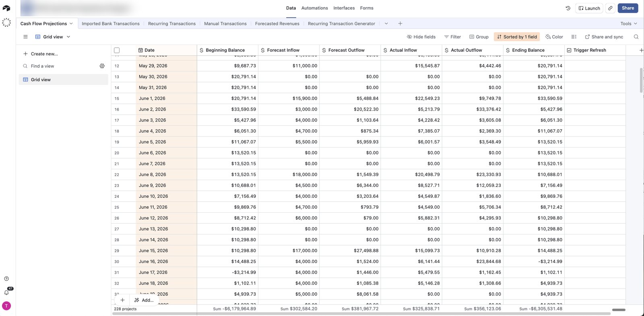Open view settings gear icon
This screenshot has width=644, height=316.
coord(102,66)
